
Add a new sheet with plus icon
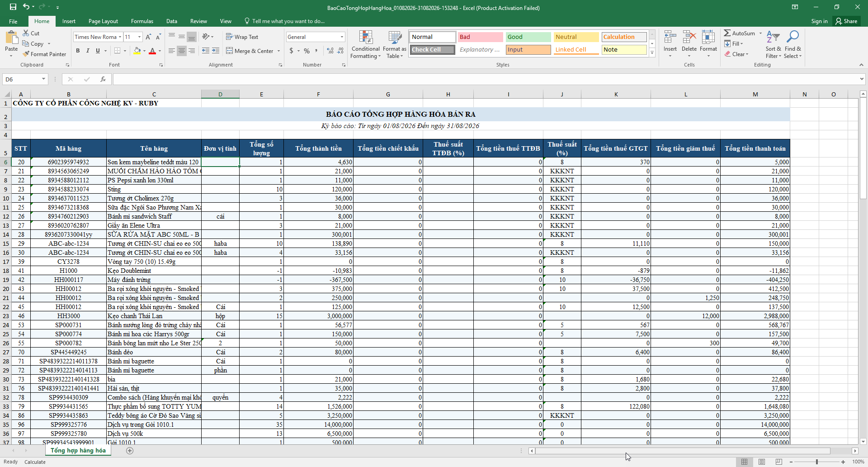point(130,450)
